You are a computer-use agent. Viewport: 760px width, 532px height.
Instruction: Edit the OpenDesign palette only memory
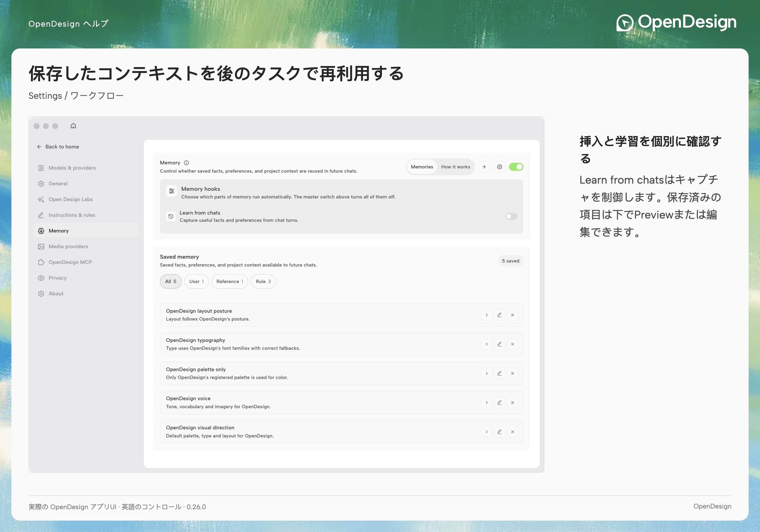click(499, 373)
